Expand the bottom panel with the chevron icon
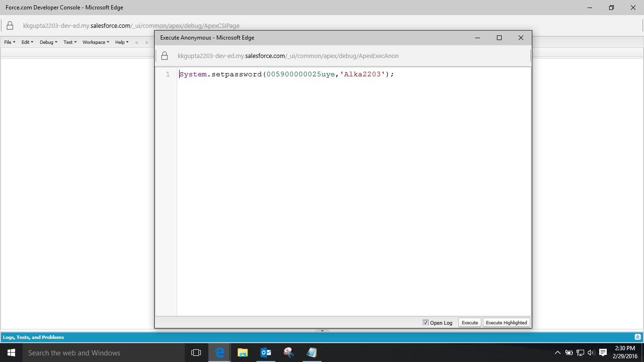Image resolution: width=644 pixels, height=362 pixels. tap(638, 337)
